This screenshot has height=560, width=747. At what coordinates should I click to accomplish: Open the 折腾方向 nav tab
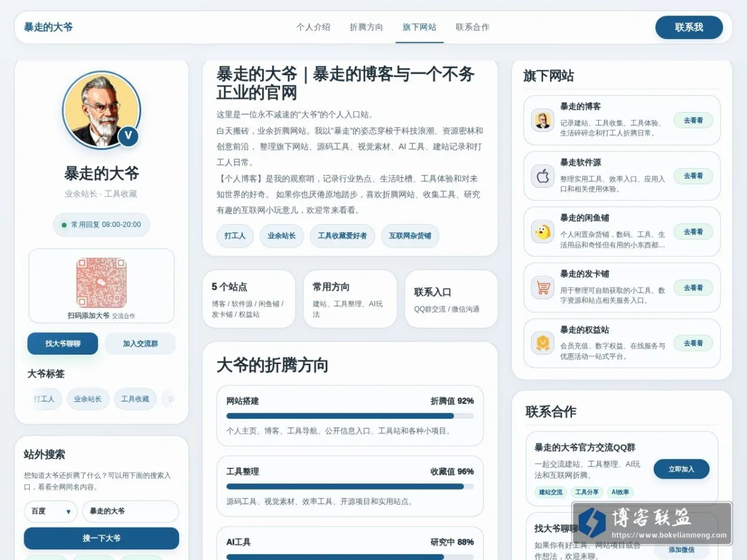367,27
